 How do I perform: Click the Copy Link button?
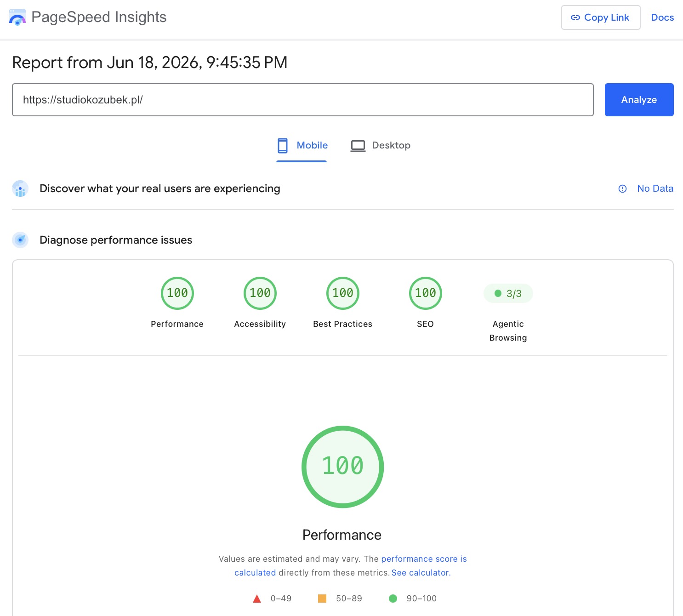(601, 17)
